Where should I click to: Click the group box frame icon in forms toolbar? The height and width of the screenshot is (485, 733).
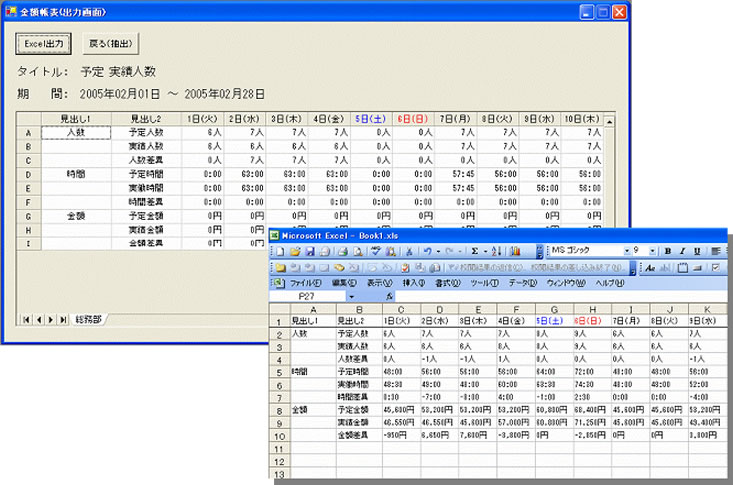click(683, 268)
